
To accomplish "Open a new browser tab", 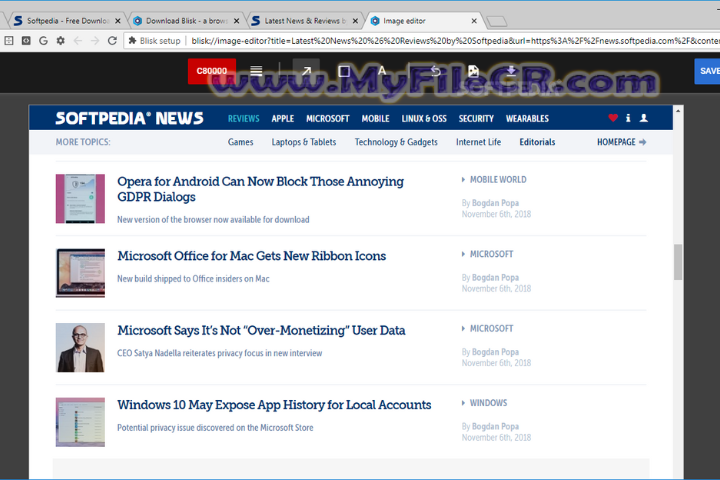I will tap(496, 21).
